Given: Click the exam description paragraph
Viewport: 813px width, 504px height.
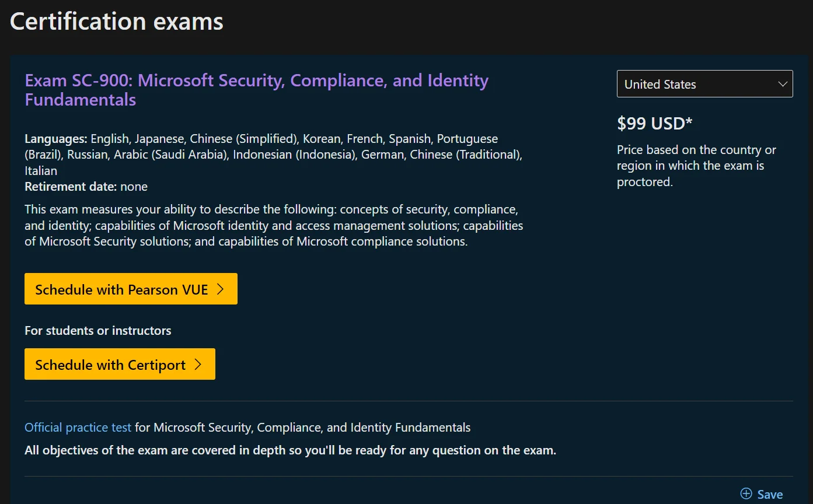Looking at the screenshot, I should tap(273, 225).
